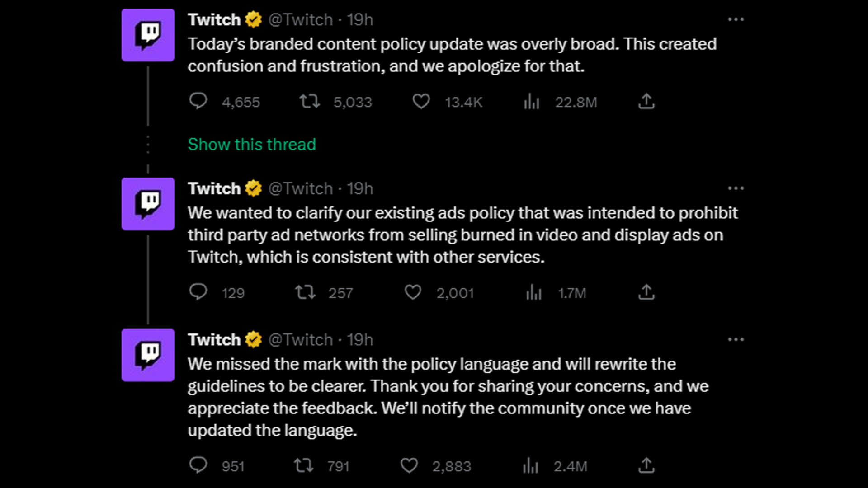Share the ads policy clarification tweet
The width and height of the screenshot is (868, 488).
point(646,292)
